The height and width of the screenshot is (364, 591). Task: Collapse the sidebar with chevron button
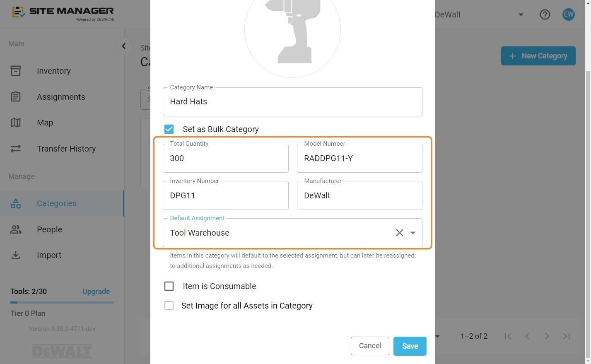tap(124, 46)
